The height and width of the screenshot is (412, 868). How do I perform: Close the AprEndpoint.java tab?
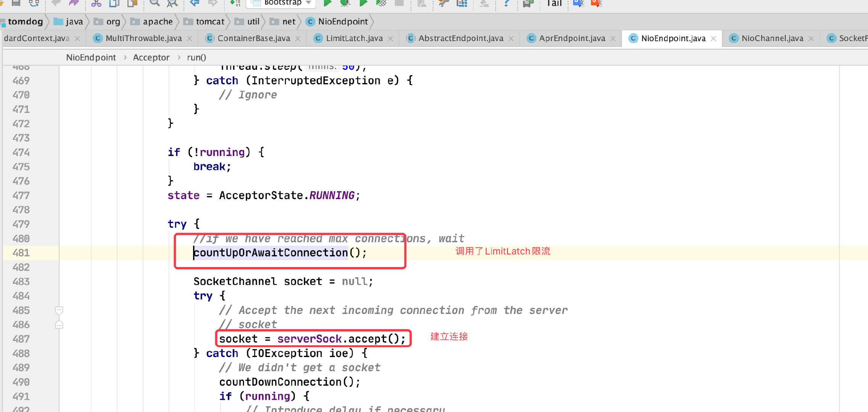(613, 39)
